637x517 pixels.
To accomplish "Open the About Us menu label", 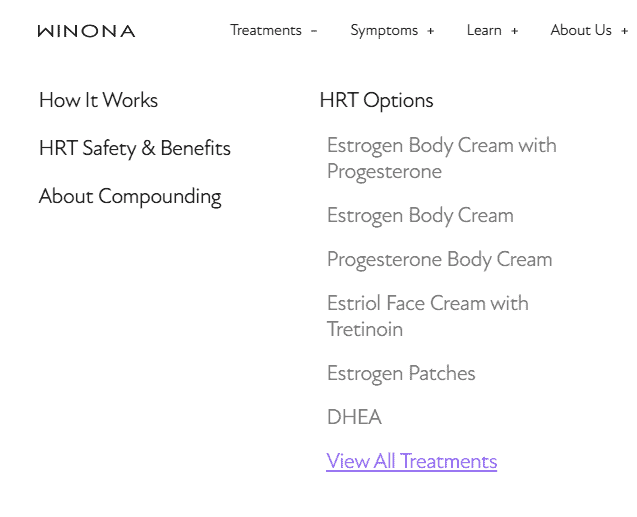I will pyautogui.click(x=580, y=30).
